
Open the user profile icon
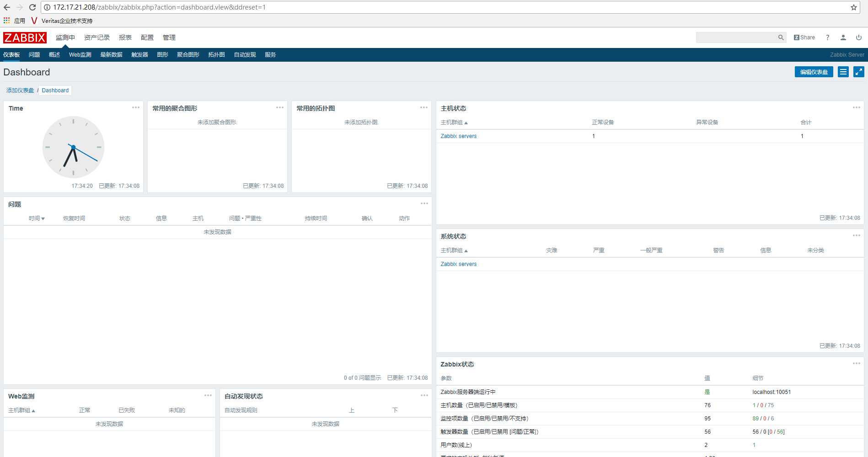click(x=843, y=37)
